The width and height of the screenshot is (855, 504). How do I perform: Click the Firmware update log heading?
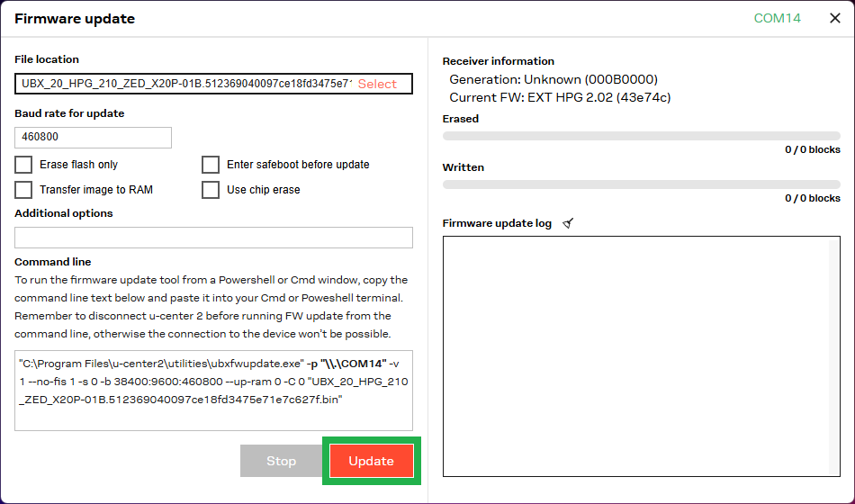click(497, 223)
